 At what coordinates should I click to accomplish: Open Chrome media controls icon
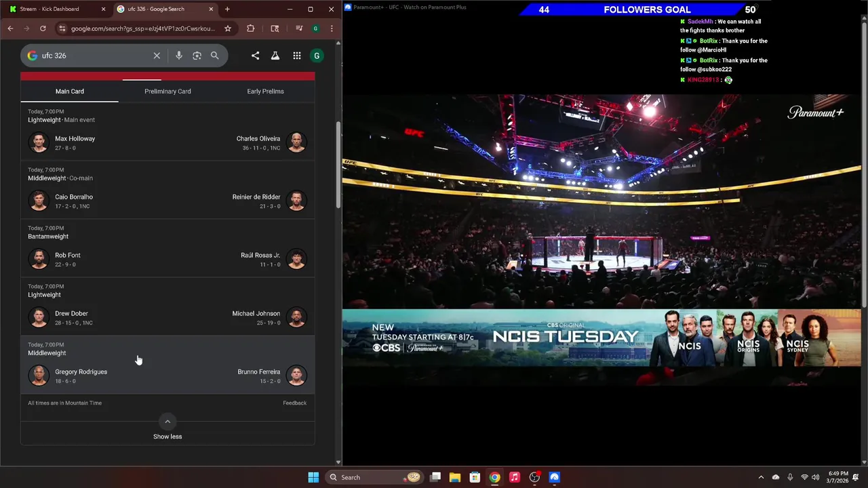click(299, 28)
